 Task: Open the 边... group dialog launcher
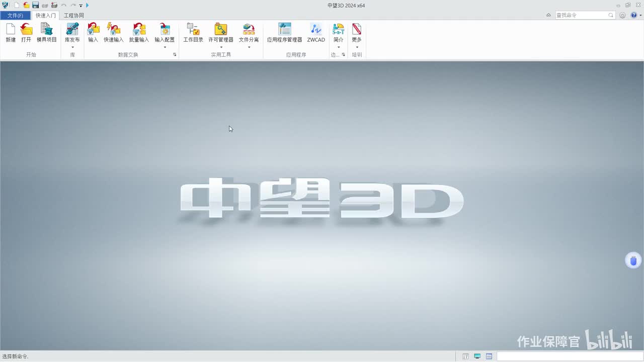click(344, 55)
